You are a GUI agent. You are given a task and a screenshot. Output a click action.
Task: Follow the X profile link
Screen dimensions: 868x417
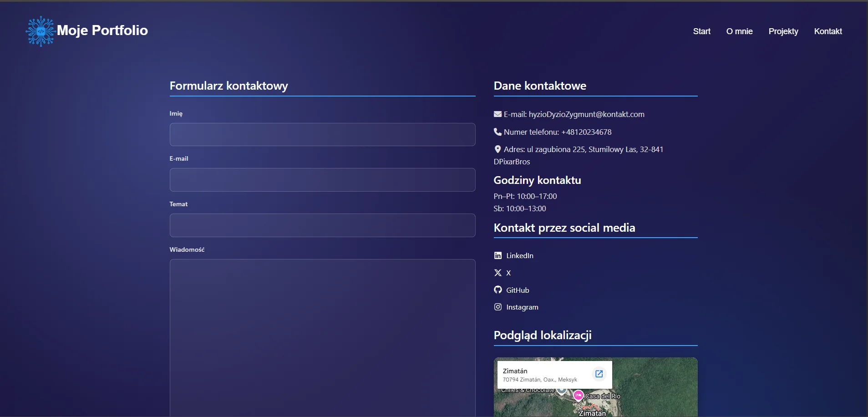pos(508,273)
